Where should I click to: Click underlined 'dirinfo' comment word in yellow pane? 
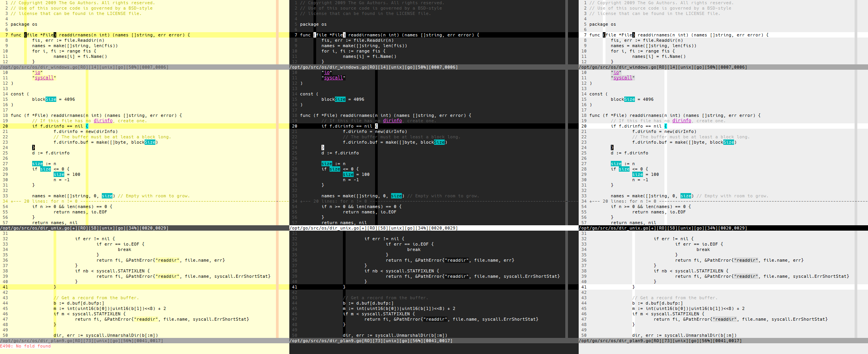click(x=103, y=121)
